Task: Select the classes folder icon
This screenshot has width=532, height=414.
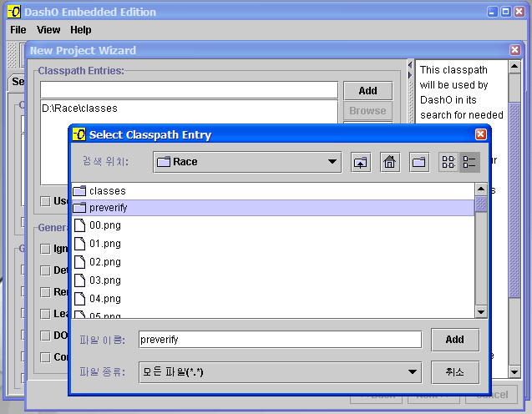Action: coord(79,191)
